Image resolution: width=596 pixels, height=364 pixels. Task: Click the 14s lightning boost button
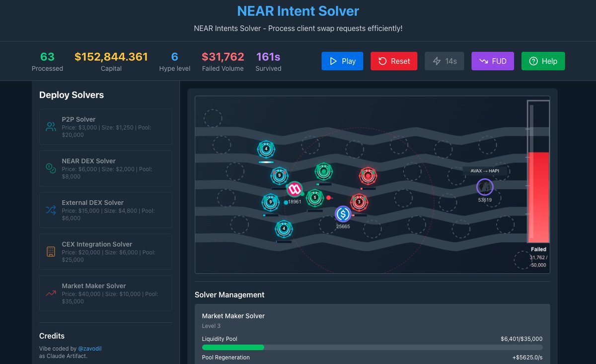click(x=445, y=61)
